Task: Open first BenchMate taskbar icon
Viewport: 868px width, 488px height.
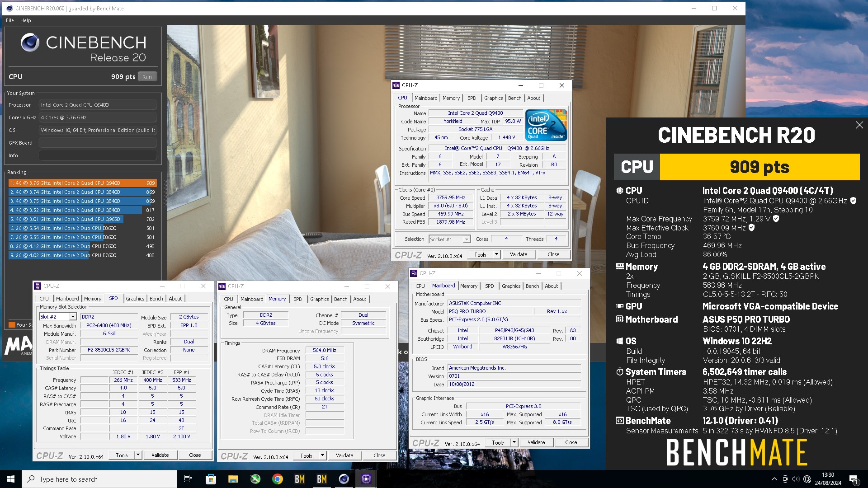Action: click(x=300, y=479)
